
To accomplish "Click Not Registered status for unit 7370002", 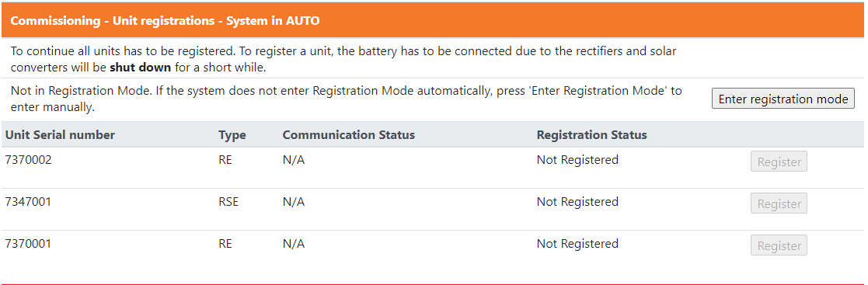I will (x=577, y=160).
